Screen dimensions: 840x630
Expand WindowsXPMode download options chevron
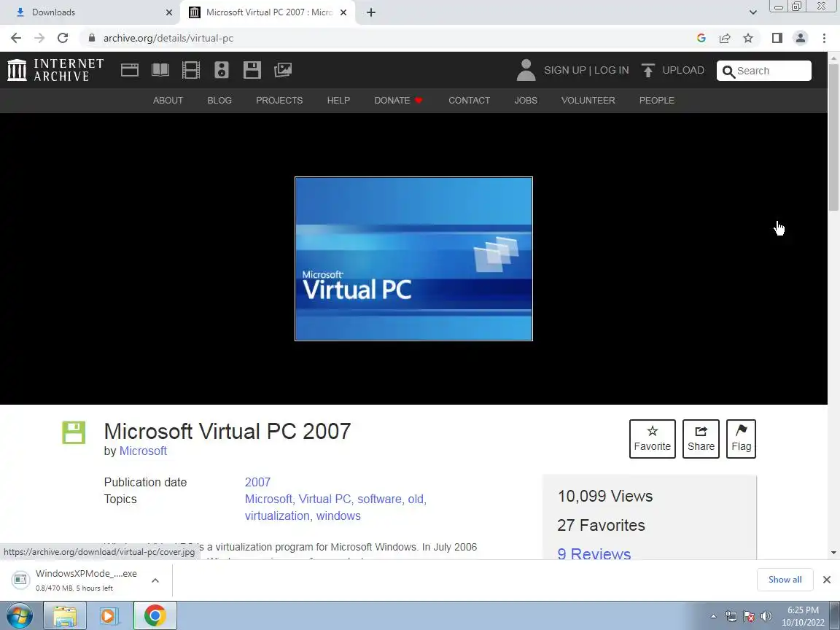pos(155,580)
